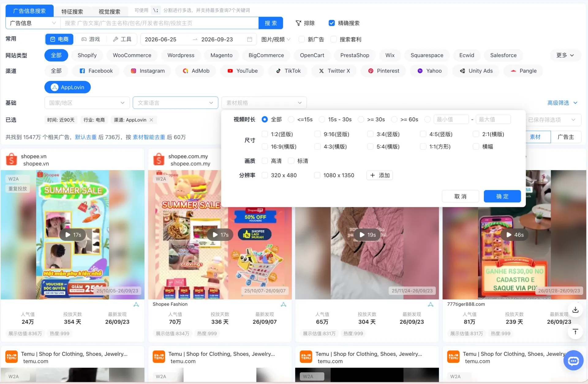The width and height of the screenshot is (588, 384).
Task: Select the WooCommerce website type
Action: 132,55
